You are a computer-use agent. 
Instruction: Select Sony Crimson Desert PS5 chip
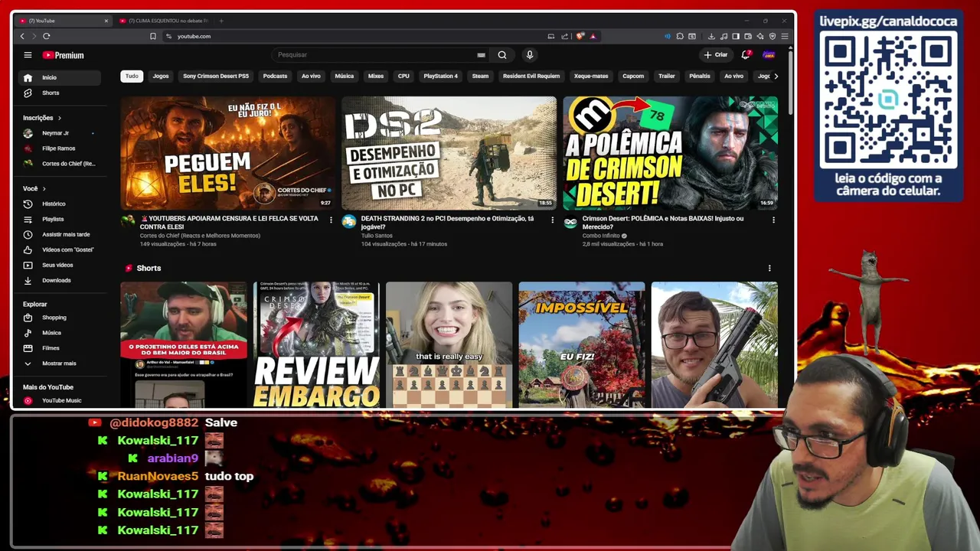point(216,76)
